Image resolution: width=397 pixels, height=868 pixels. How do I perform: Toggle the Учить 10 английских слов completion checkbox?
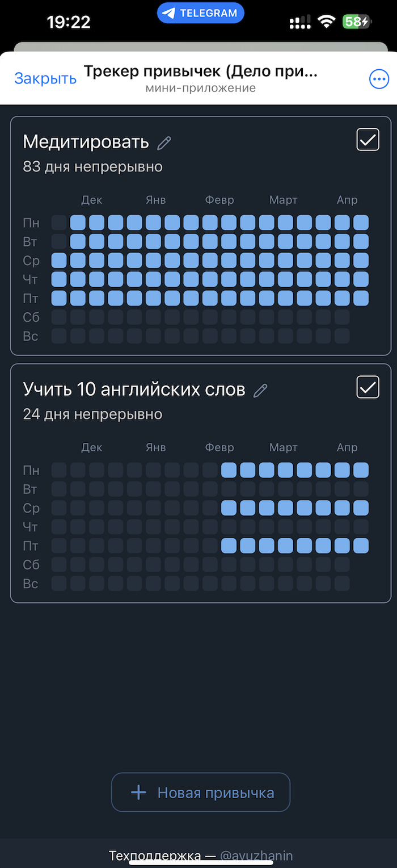tap(368, 387)
